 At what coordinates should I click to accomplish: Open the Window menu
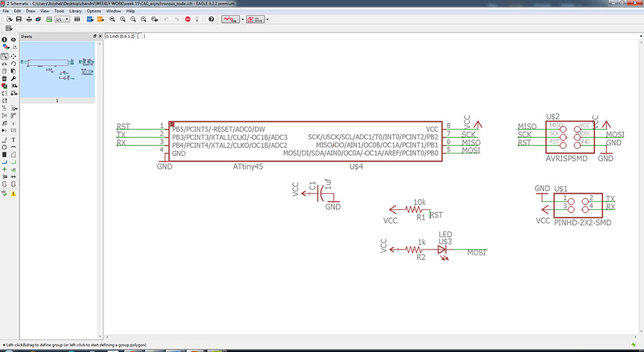pyautogui.click(x=113, y=11)
